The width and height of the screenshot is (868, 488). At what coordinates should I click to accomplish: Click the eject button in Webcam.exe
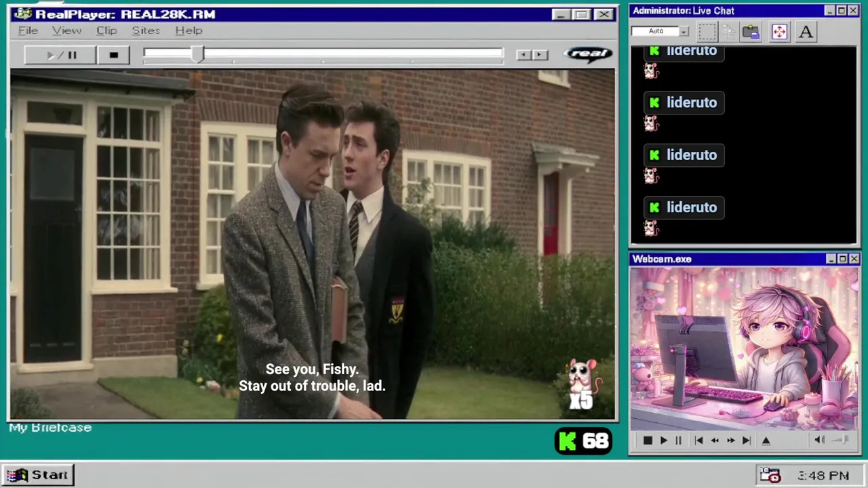tap(766, 441)
